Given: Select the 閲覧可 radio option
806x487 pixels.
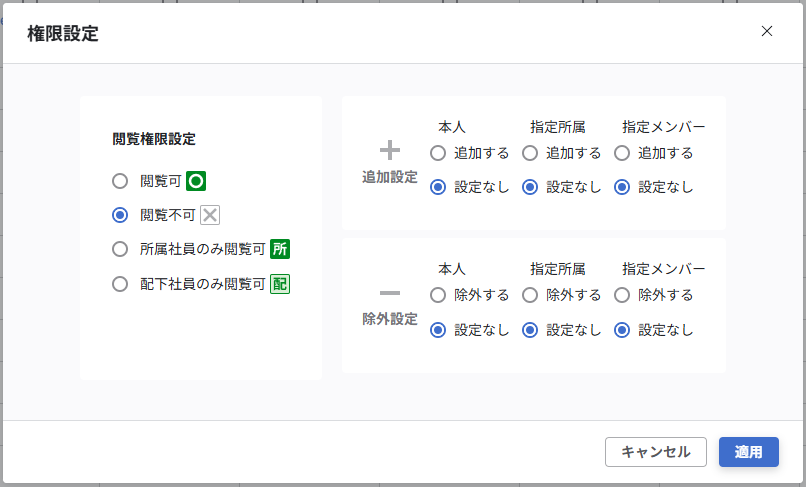Looking at the screenshot, I should (120, 181).
